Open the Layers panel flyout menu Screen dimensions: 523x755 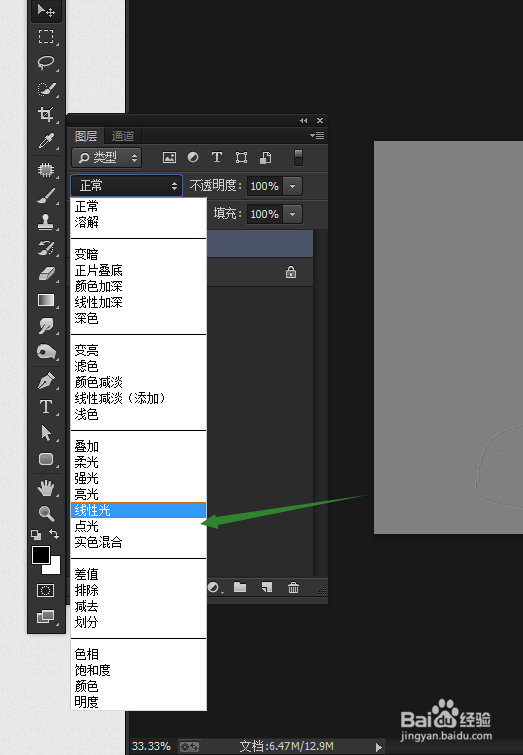(x=317, y=136)
